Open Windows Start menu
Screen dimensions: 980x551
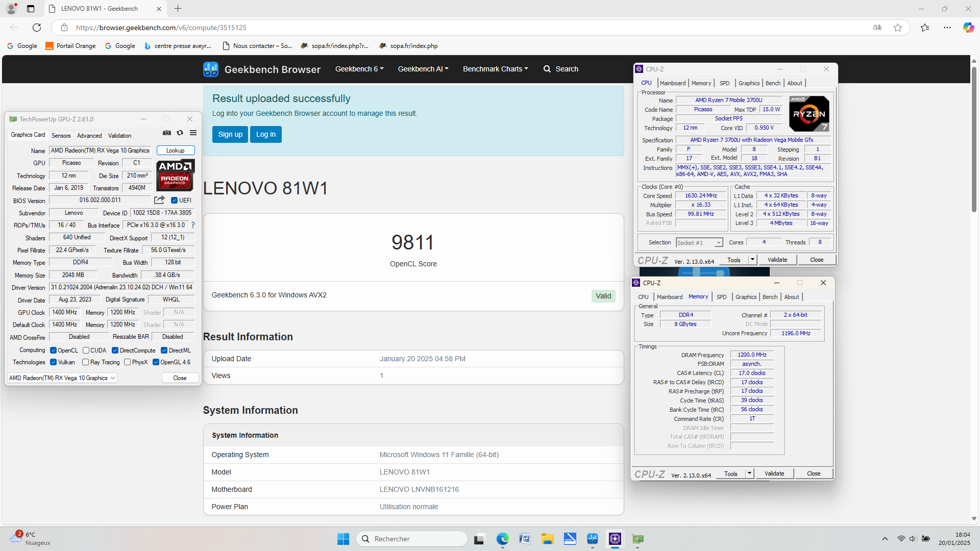343,539
